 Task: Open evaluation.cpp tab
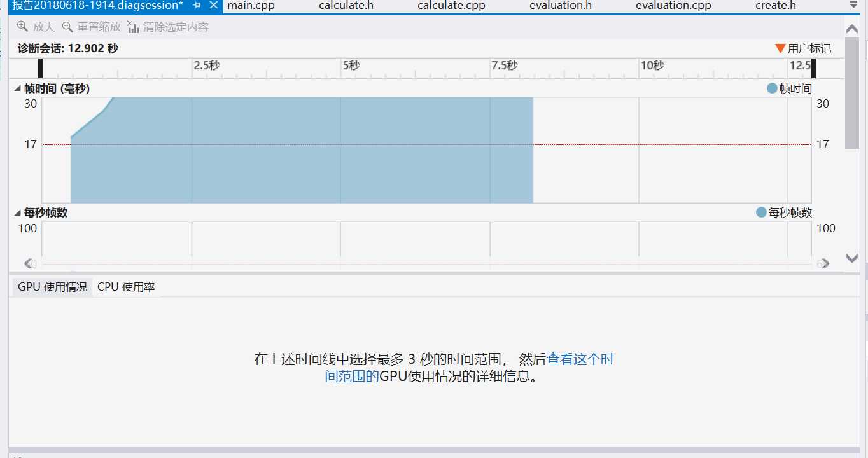(674, 6)
